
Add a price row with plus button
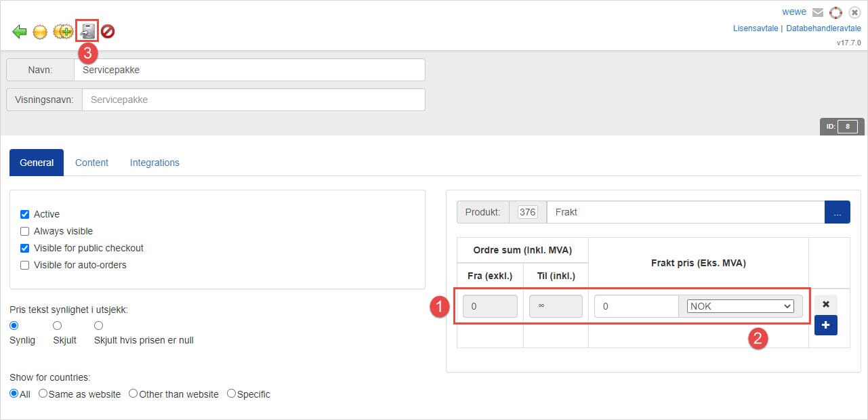[x=825, y=325]
